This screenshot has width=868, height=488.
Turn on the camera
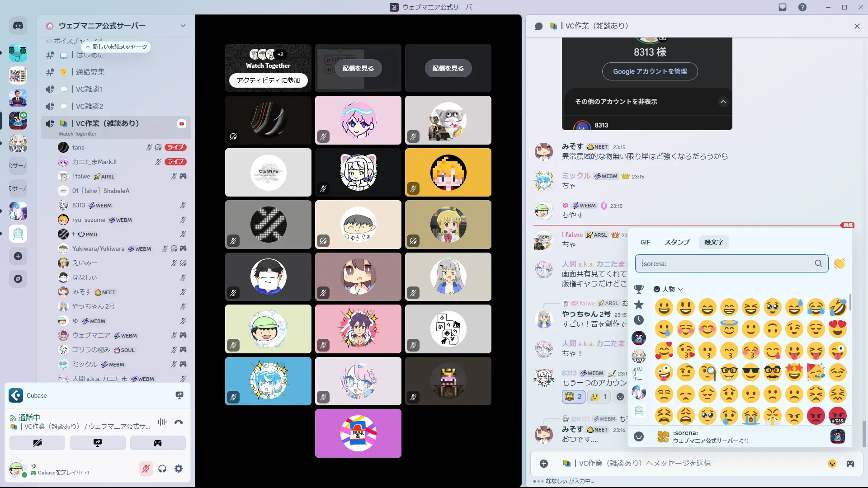pyautogui.click(x=37, y=443)
